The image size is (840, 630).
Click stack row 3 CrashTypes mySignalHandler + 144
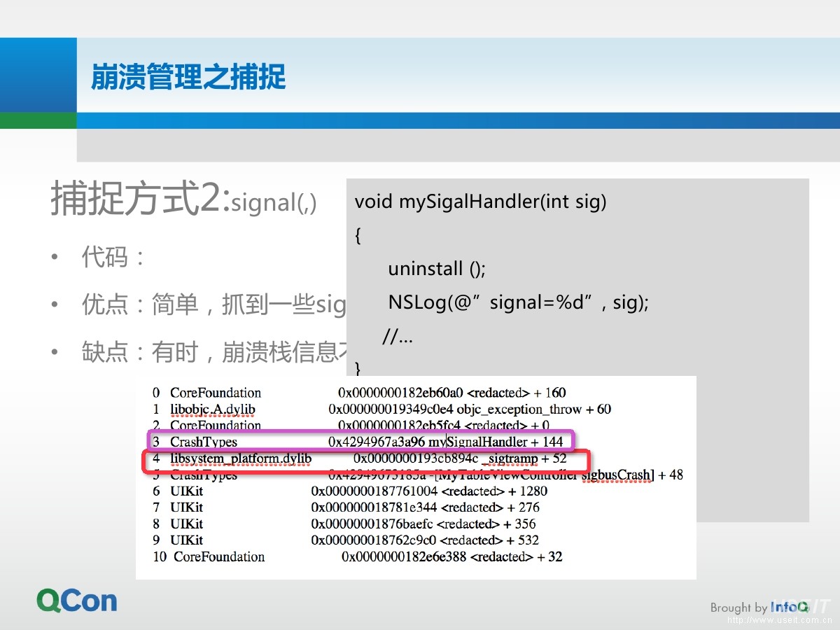[358, 442]
